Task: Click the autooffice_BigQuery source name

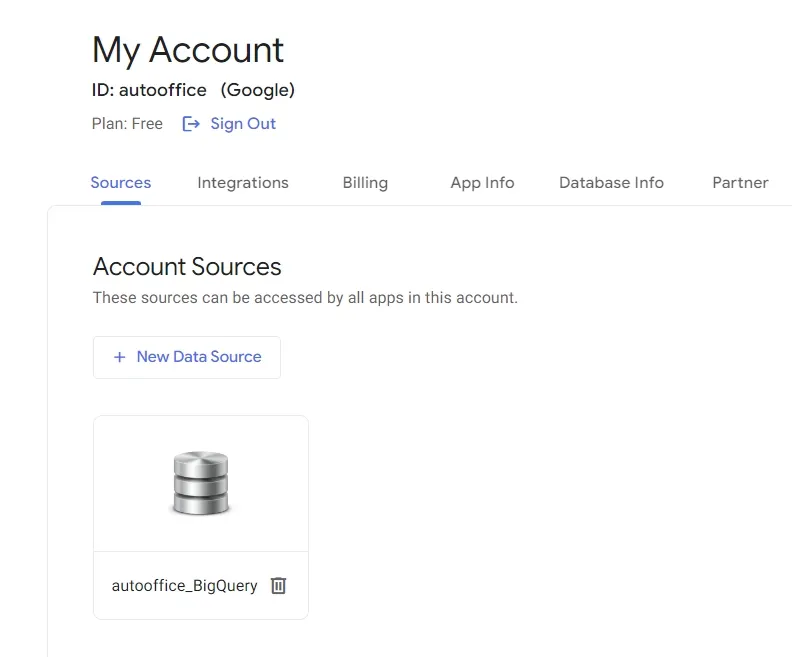Action: click(184, 586)
